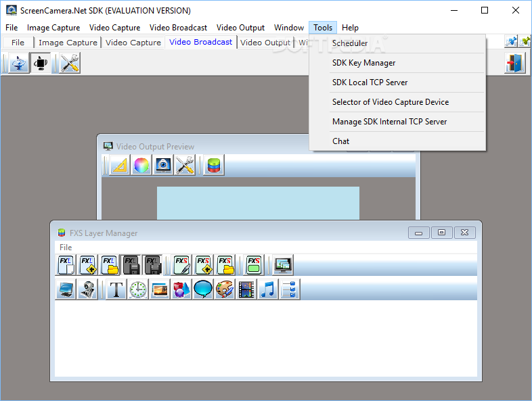532x401 pixels.
Task: Add a webcam layer using silver webcam icon
Action: coord(87,289)
